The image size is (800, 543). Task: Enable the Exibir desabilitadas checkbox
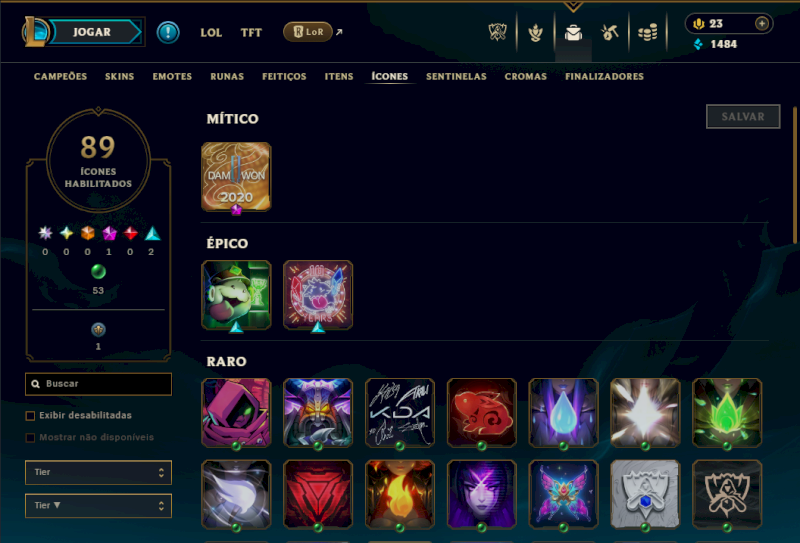(x=30, y=416)
